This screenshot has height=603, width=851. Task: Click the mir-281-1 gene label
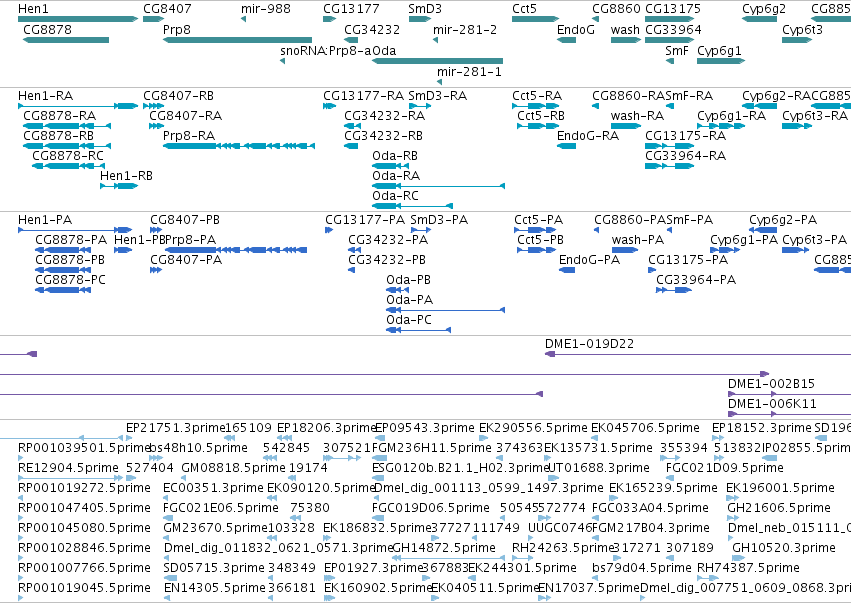(469, 72)
